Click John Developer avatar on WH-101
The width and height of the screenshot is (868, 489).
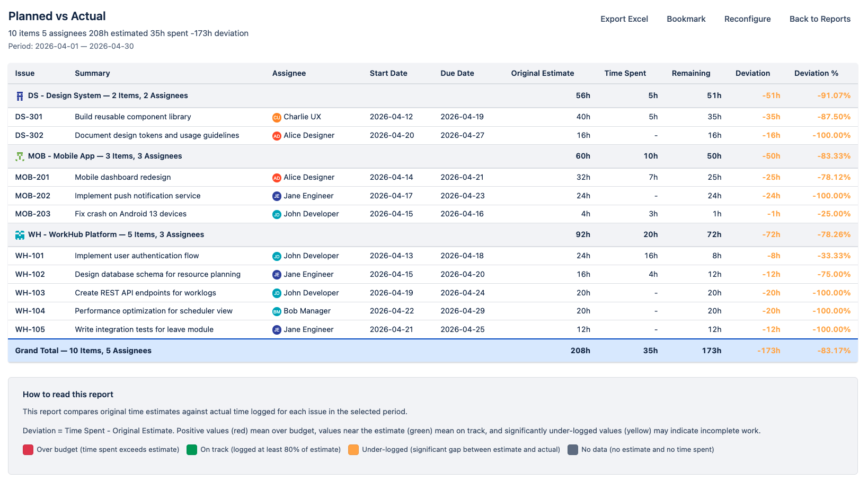[277, 256]
